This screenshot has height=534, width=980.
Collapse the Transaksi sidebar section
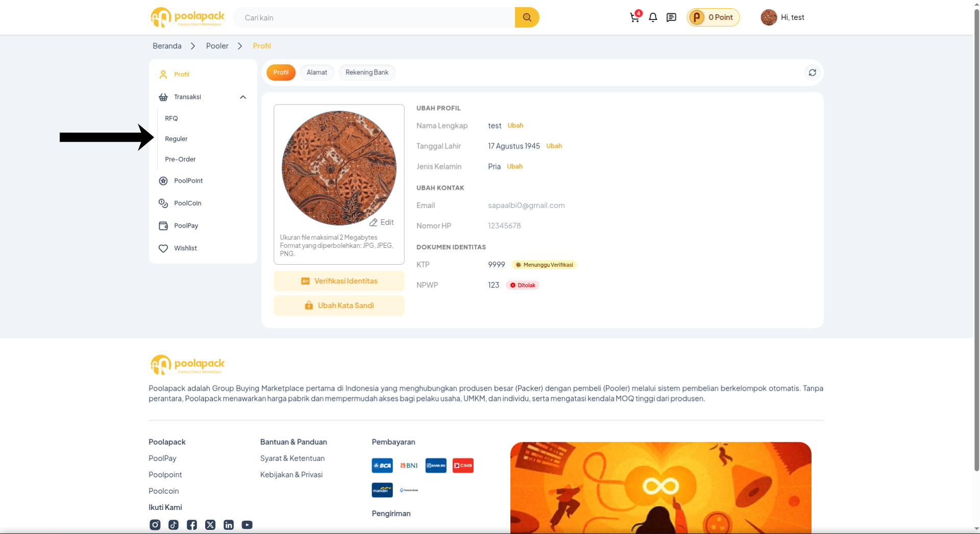[x=243, y=97]
